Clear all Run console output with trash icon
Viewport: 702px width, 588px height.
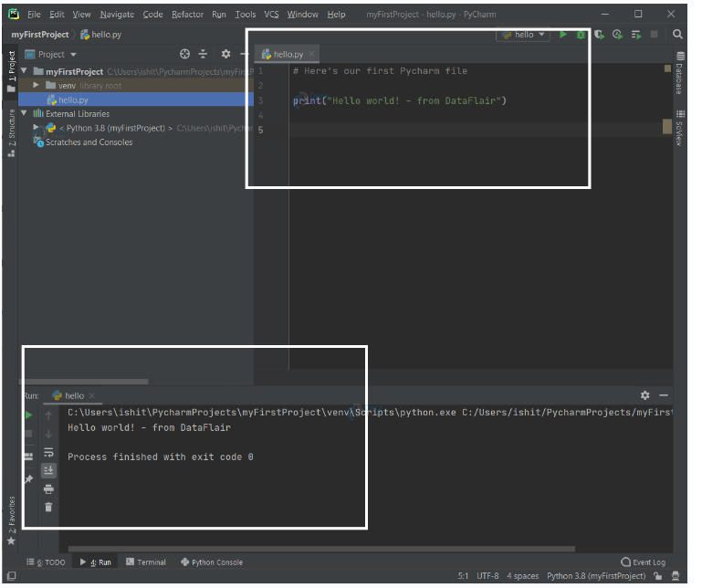pos(48,507)
